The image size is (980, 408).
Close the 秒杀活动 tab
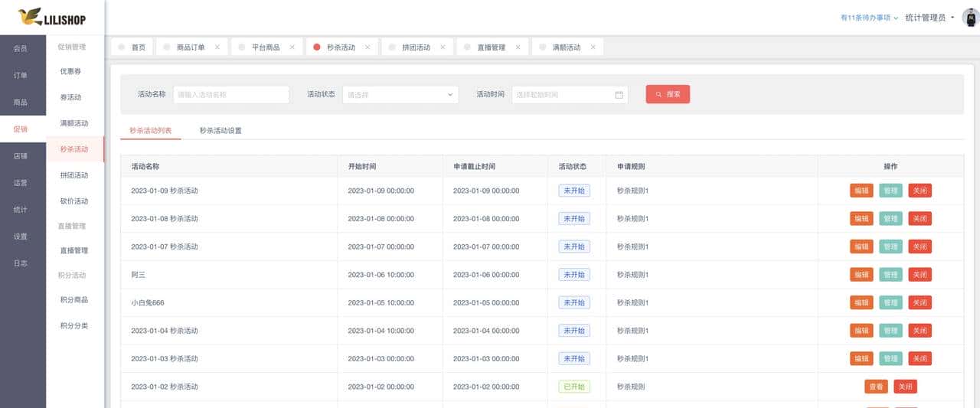click(367, 47)
